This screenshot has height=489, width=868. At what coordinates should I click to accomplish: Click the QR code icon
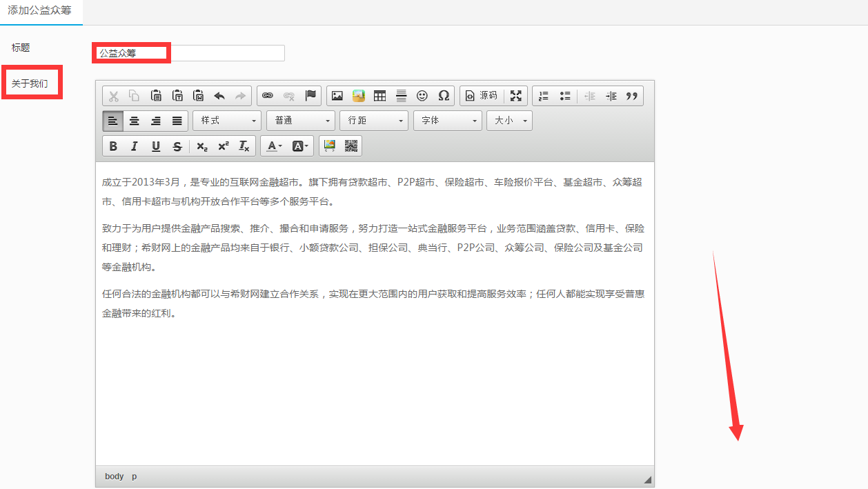pyautogui.click(x=351, y=146)
